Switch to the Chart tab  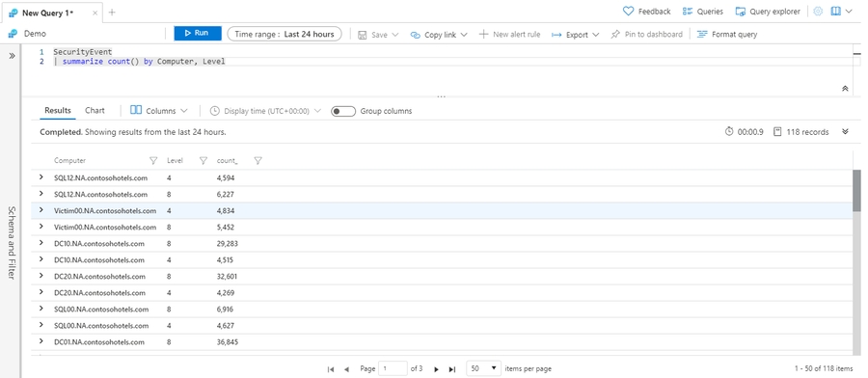[95, 111]
